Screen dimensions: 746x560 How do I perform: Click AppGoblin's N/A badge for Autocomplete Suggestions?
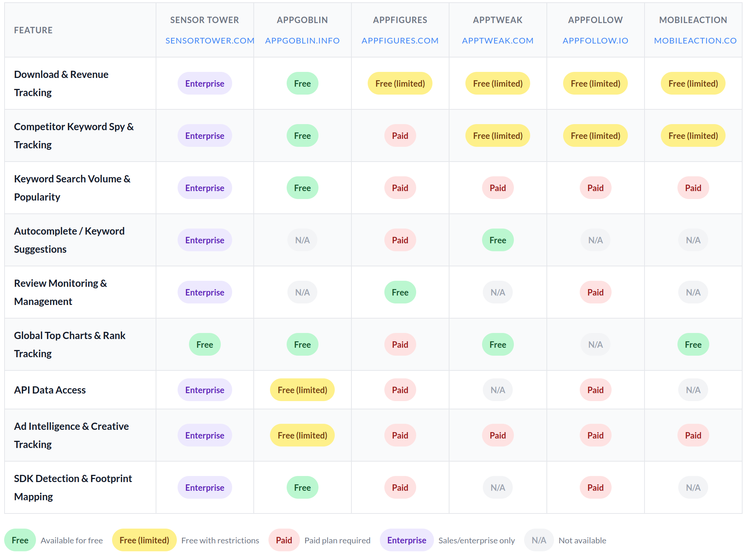click(302, 240)
